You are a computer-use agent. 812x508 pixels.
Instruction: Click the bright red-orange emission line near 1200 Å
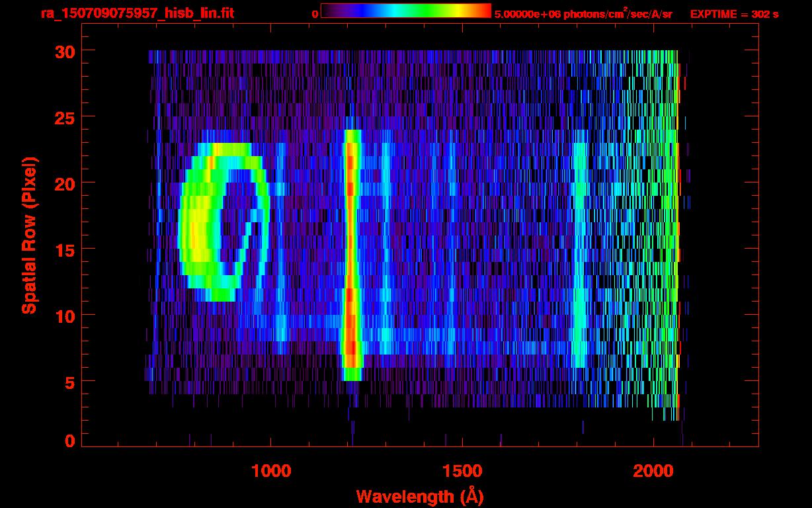click(350, 251)
